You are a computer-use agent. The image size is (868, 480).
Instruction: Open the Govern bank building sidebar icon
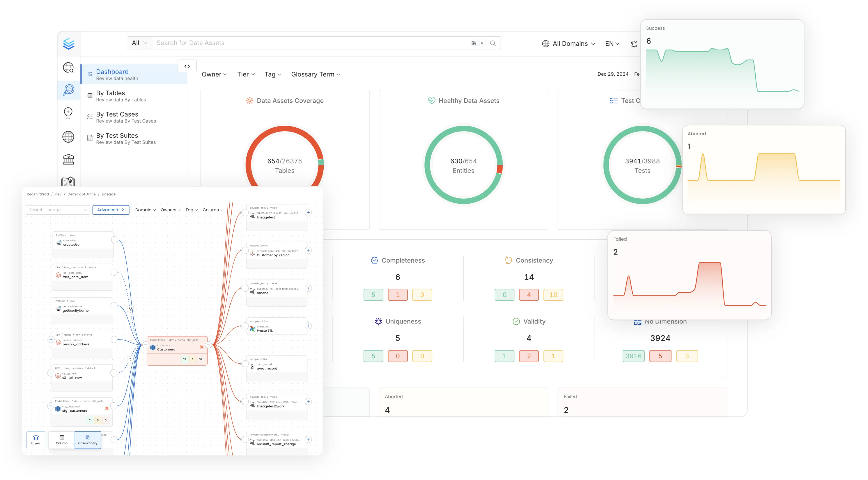(x=68, y=159)
